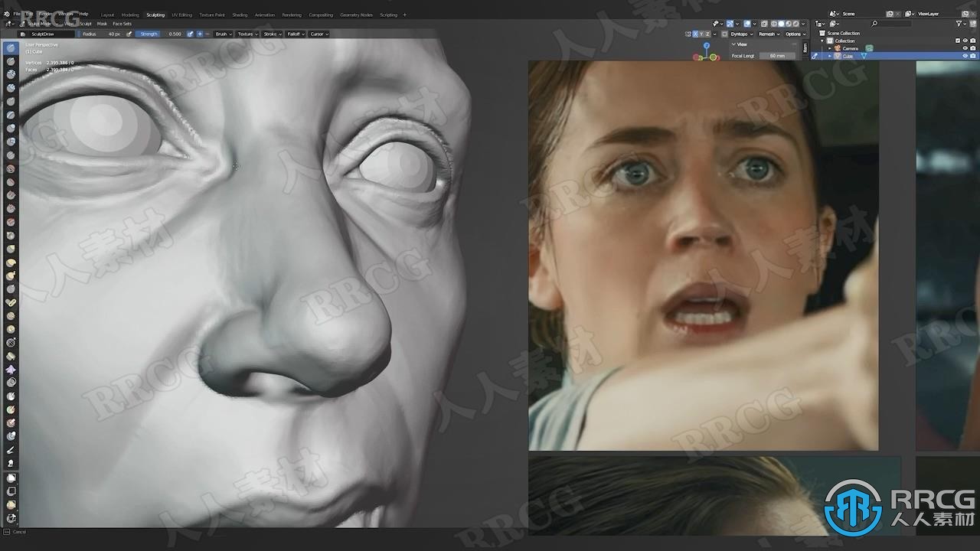The image size is (980, 551).
Task: Switch to the Modeling workspace tab
Action: click(130, 15)
